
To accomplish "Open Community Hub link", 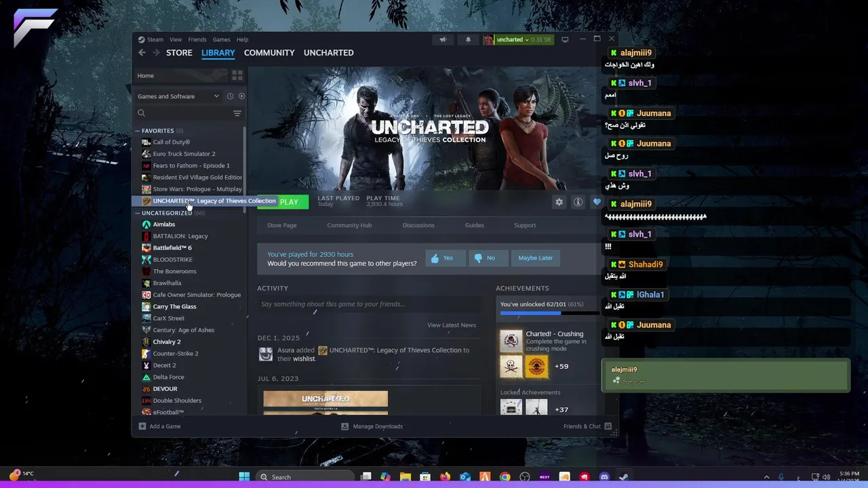I will click(x=349, y=225).
